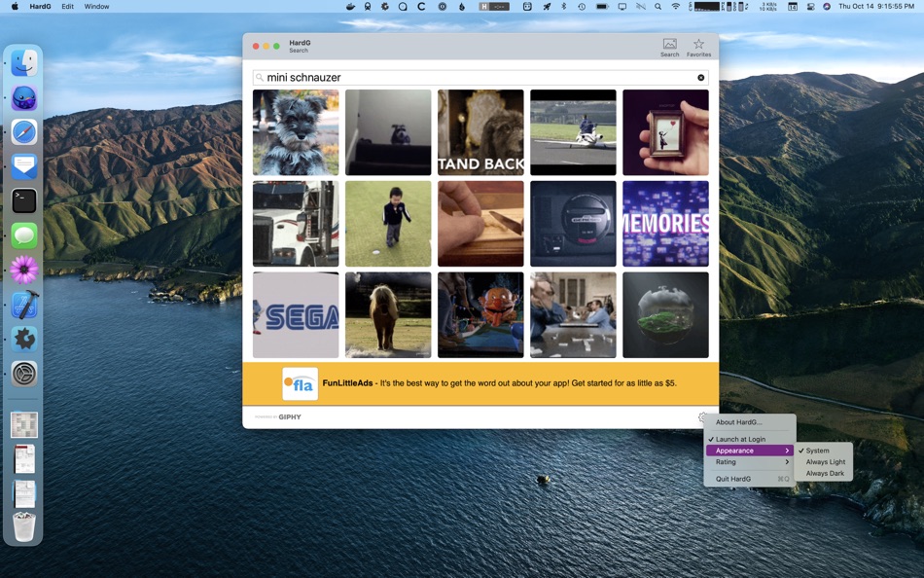Screen dimensions: 924x578
Task: Open the Search view in HardG toolbar
Action: click(669, 47)
